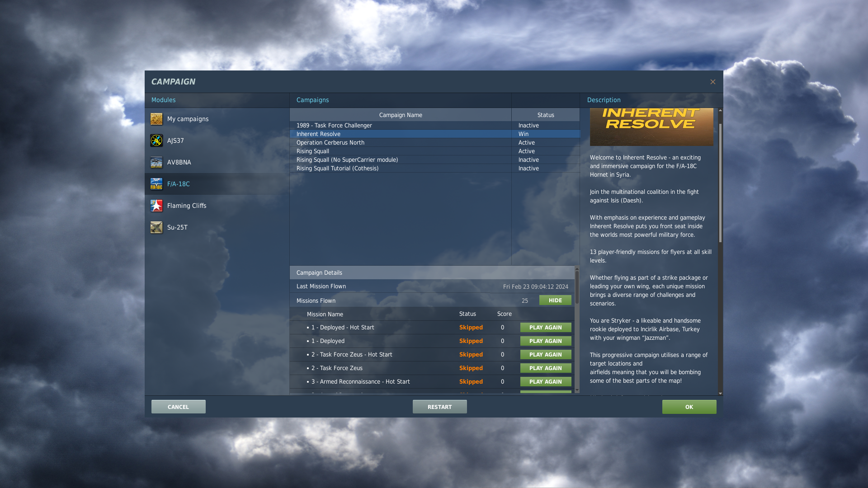Click the Missions Flown count 25
This screenshot has height=488, width=868.
(x=525, y=301)
